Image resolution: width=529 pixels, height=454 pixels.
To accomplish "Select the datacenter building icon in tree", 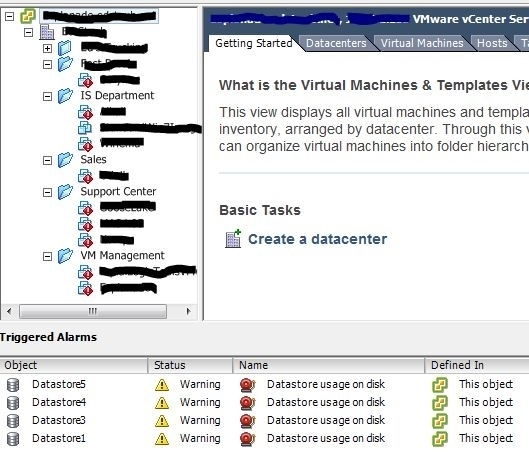I will coord(47,32).
